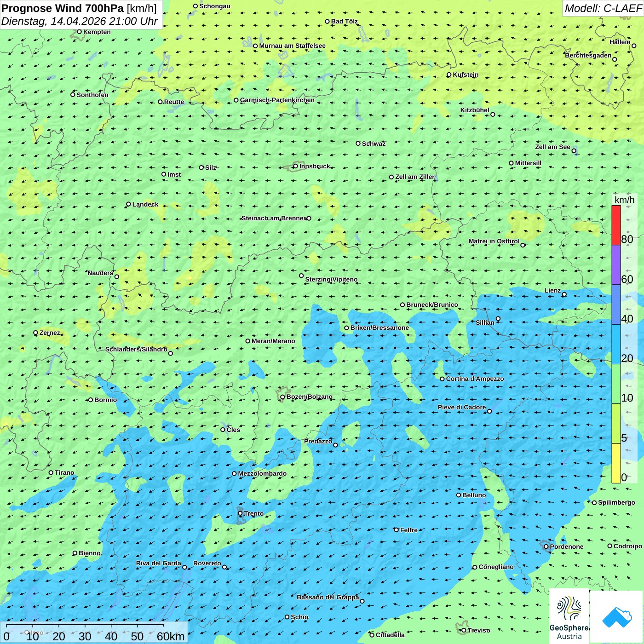Click the Schwaz marker
The width and height of the screenshot is (644, 644).
coord(358,144)
